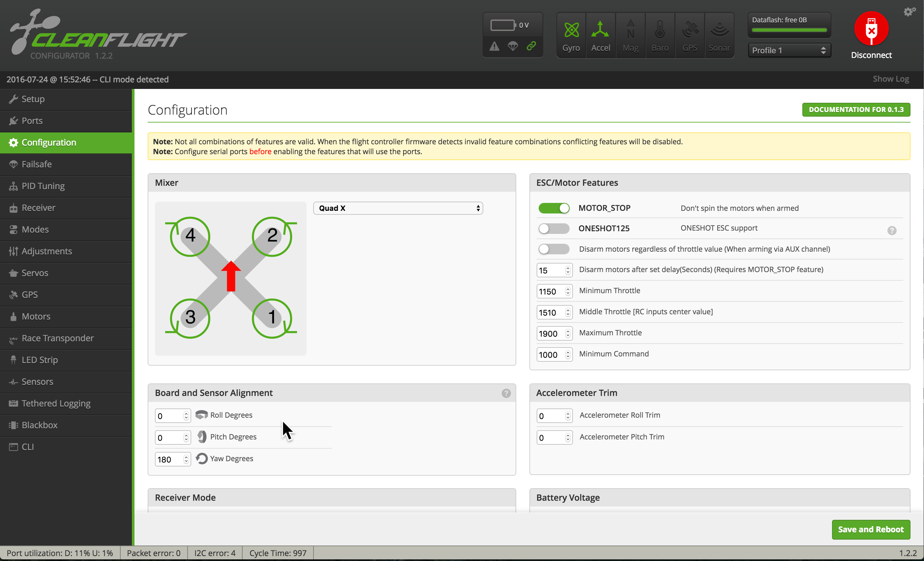
Task: Click the Disconnect label
Action: pyautogui.click(x=871, y=55)
